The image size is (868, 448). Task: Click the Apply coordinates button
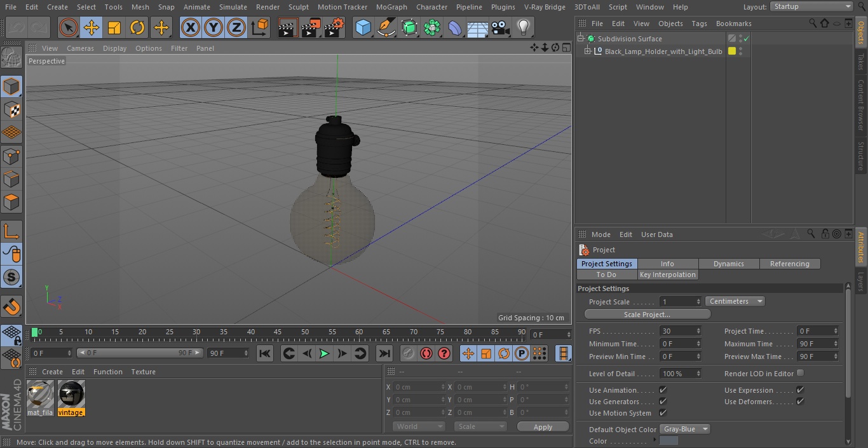(x=543, y=427)
